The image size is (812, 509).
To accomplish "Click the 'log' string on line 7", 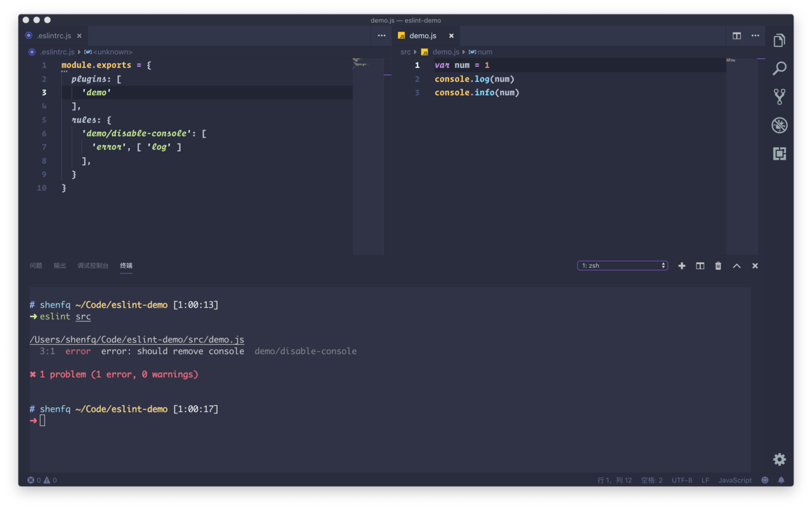I will point(159,147).
